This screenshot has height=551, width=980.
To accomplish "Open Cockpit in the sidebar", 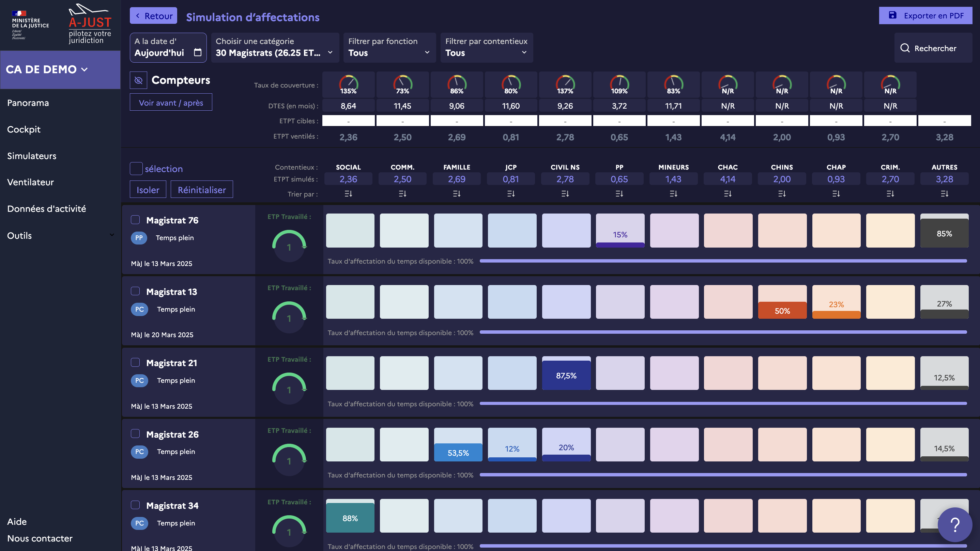I will pos(24,129).
